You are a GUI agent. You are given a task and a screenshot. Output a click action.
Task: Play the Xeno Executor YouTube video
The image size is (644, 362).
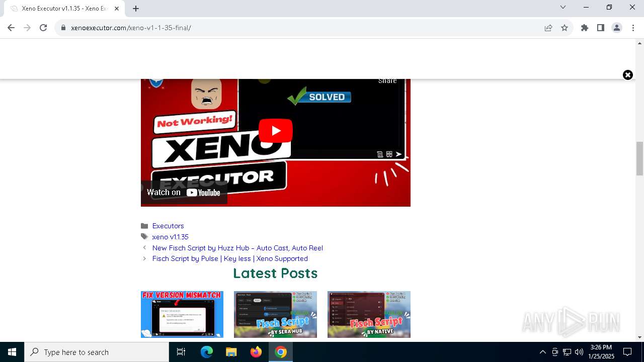(276, 131)
